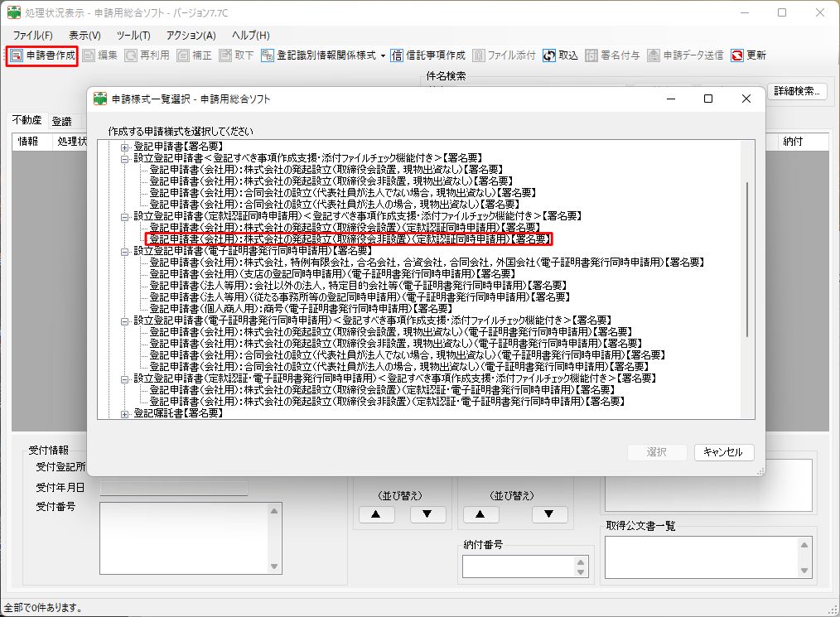Click the 編集 edit toolbar icon
Screen dimensions: 840x617
89,55
